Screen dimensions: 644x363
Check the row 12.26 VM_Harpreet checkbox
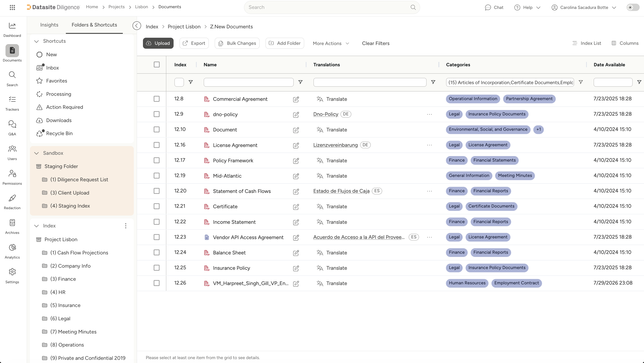156,283
